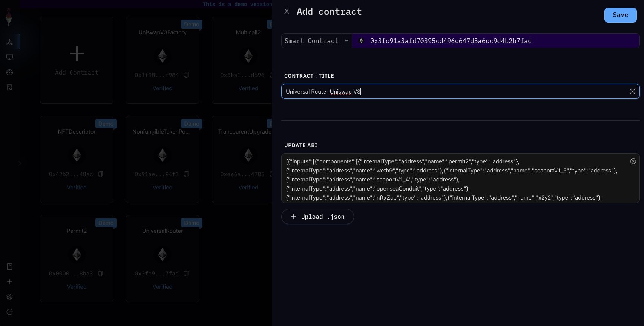The height and width of the screenshot is (326, 644).
Task: Open settings gear in sidebar
Action: (10, 297)
